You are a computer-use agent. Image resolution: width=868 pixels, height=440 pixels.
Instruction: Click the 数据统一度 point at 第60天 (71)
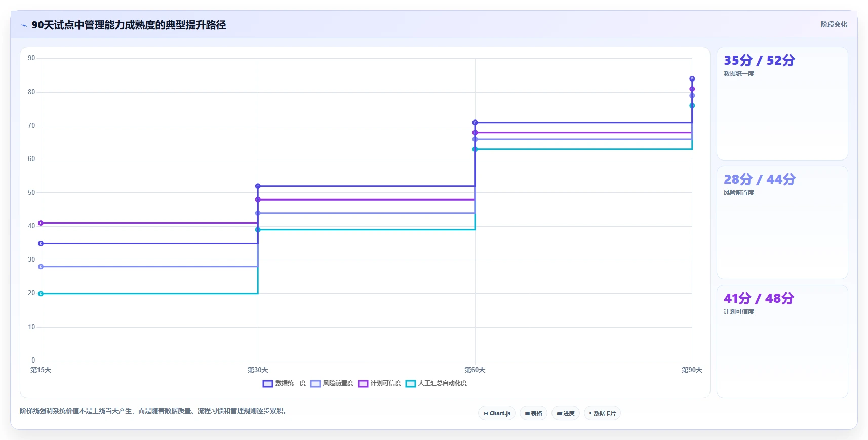click(x=475, y=123)
